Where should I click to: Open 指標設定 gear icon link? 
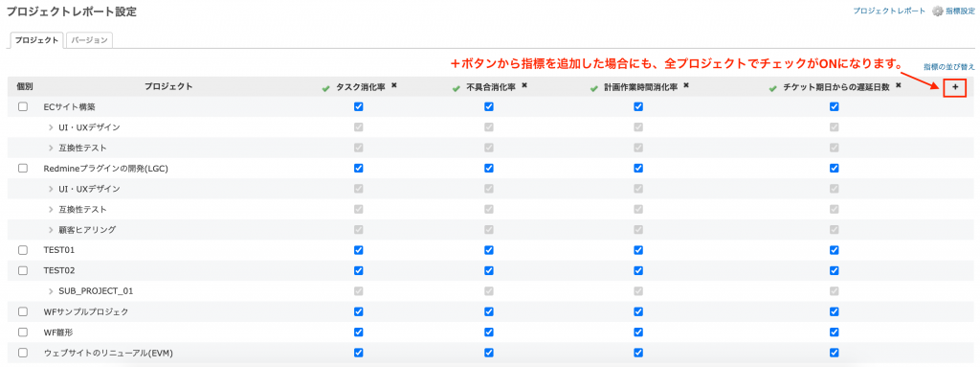coord(954,11)
